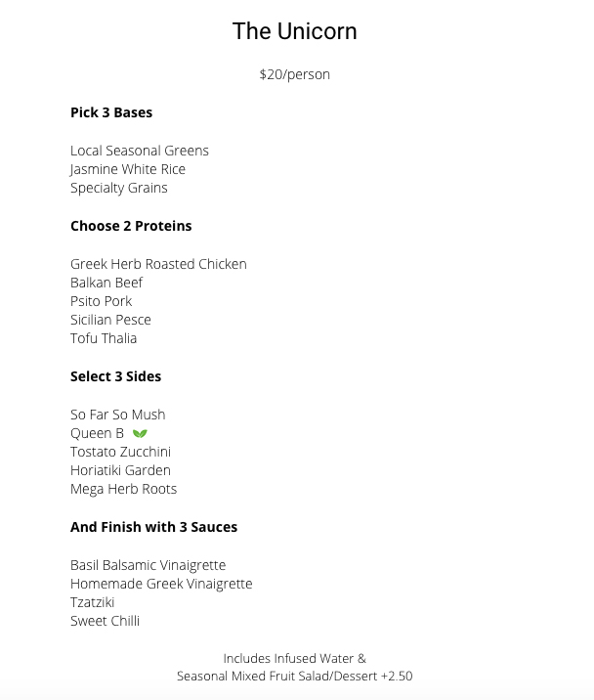This screenshot has width=594, height=700.
Task: Click the Select 3 Sides heading
Action: [x=115, y=376]
